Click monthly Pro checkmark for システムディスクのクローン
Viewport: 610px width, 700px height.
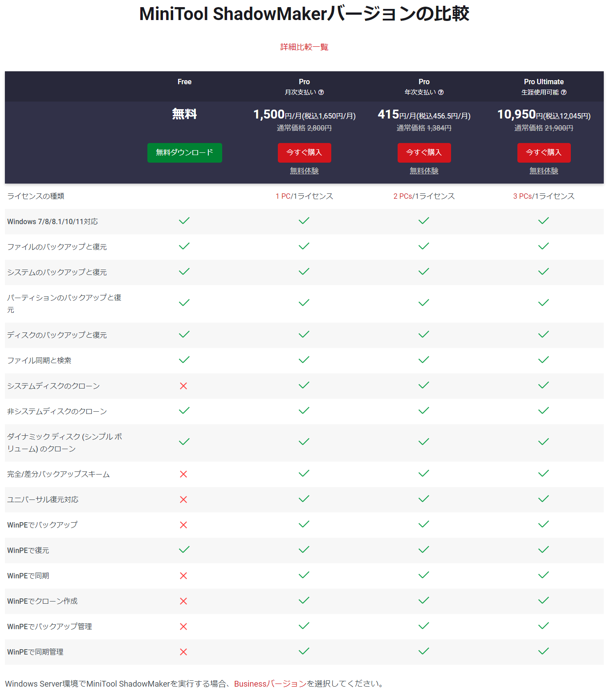[x=304, y=385]
